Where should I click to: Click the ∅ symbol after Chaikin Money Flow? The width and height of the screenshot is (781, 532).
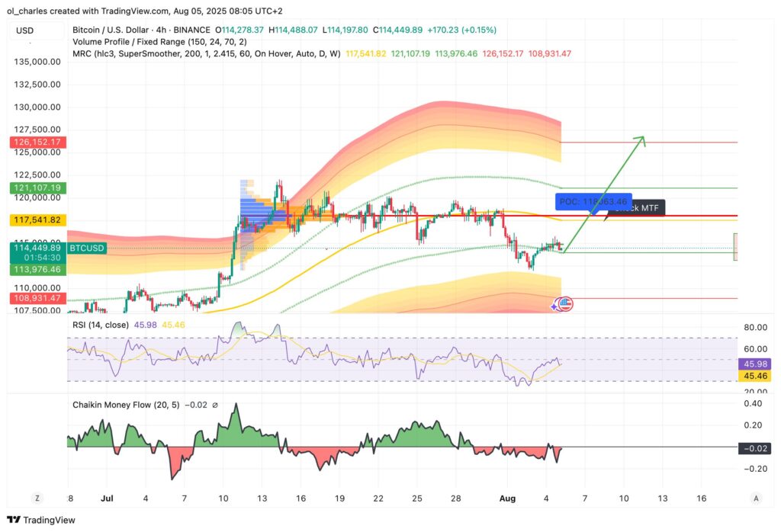[x=214, y=405]
